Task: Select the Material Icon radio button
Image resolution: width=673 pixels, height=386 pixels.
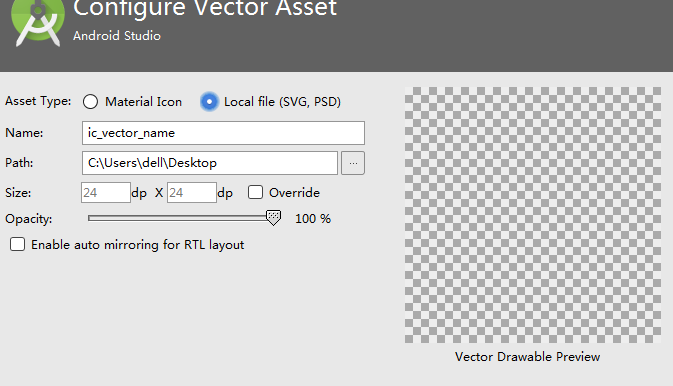Action: point(91,102)
